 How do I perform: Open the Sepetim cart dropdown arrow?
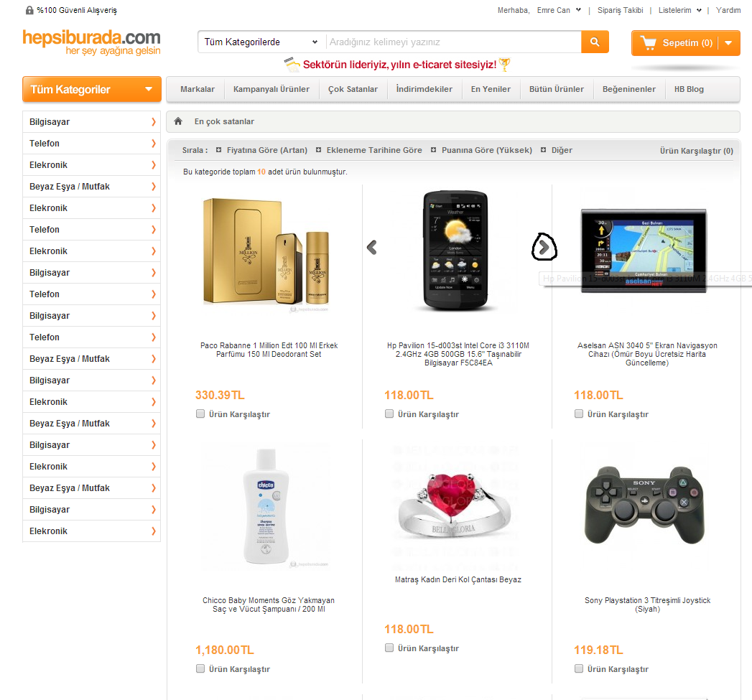click(728, 43)
